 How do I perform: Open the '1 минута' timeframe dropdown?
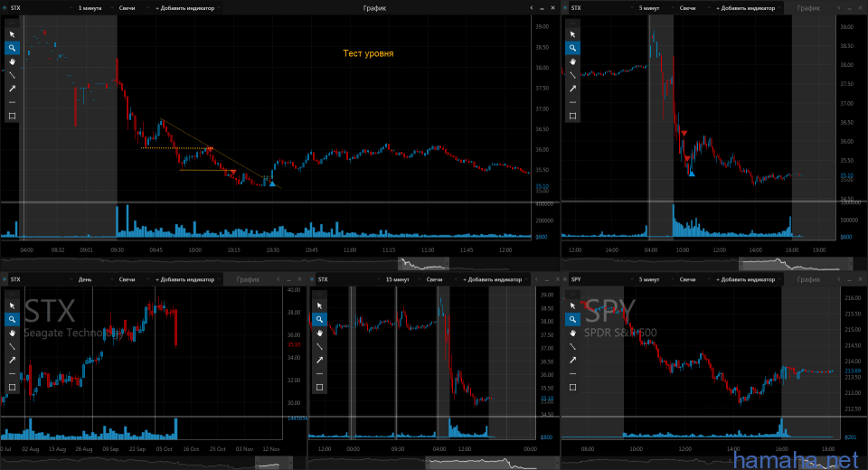tap(93, 8)
